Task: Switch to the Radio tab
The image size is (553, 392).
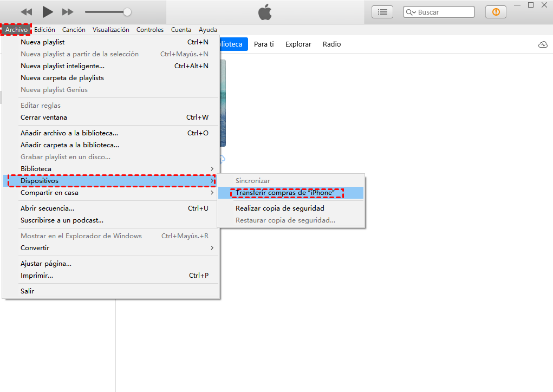Action: [x=331, y=44]
